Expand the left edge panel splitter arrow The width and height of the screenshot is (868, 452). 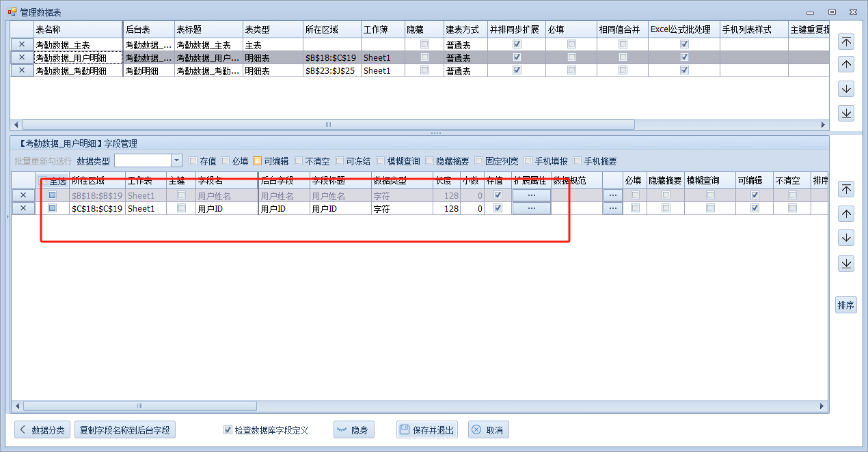pos(7,217)
